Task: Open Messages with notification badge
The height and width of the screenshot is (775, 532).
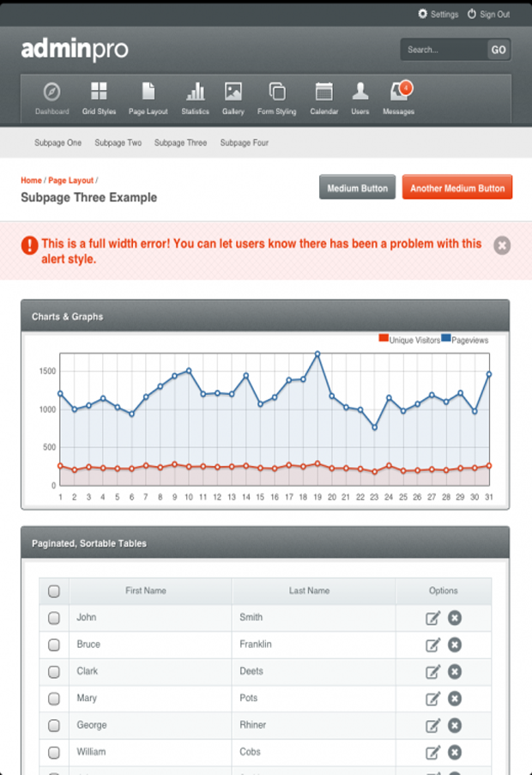Action: (399, 93)
